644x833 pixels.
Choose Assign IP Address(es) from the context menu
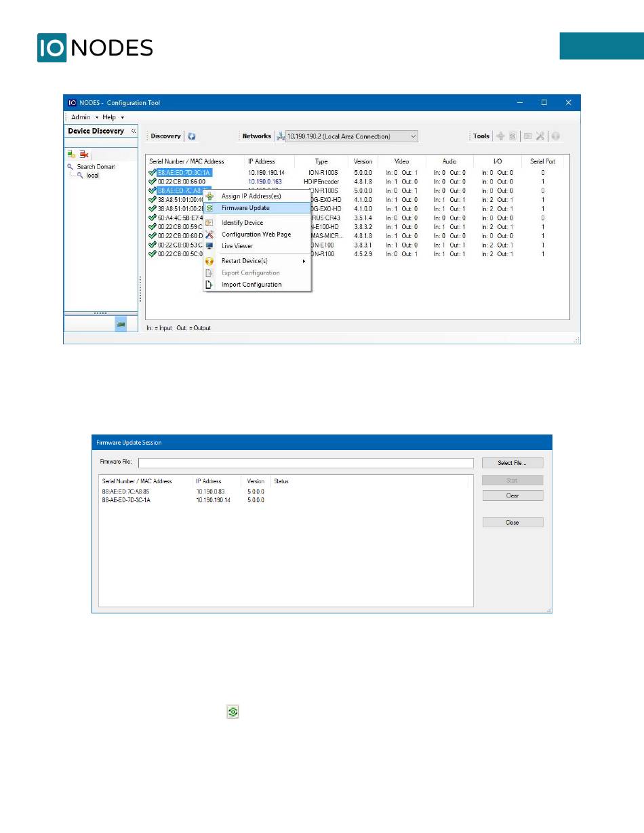tap(258, 196)
